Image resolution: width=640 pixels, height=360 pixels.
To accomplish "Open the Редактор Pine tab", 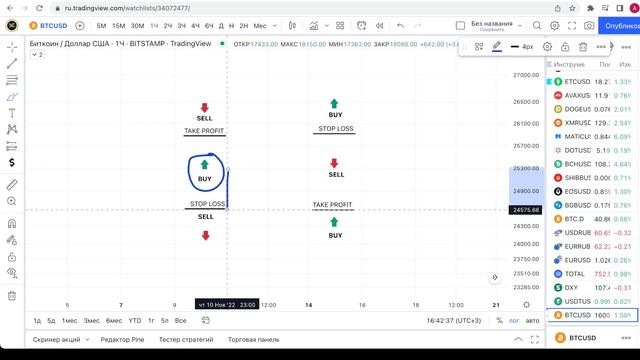I will pyautogui.click(x=122, y=340).
